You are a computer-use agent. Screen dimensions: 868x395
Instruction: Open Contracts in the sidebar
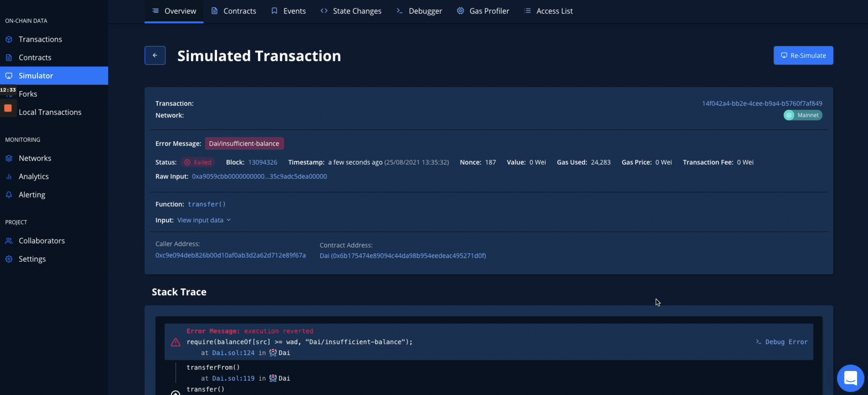click(54, 58)
